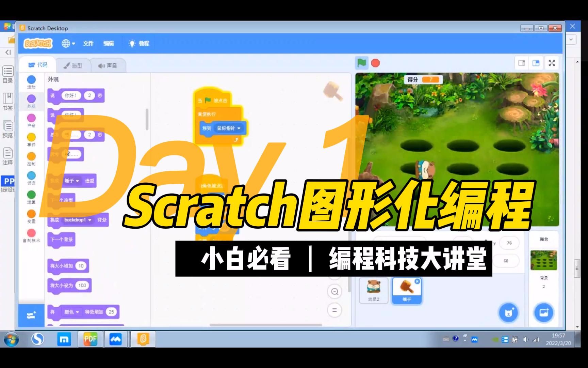Image resolution: width=588 pixels, height=368 pixels.
Task: Open the 编辑 menu
Action: pos(109,43)
